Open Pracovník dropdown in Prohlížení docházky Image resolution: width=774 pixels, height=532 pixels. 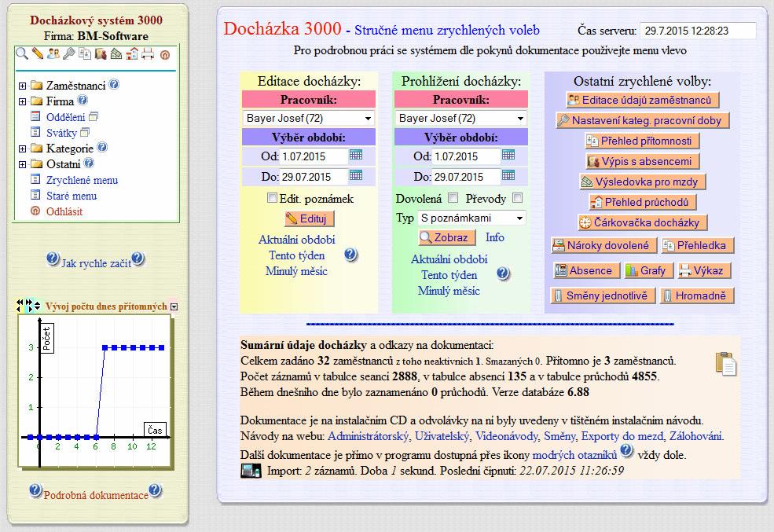coord(461,119)
